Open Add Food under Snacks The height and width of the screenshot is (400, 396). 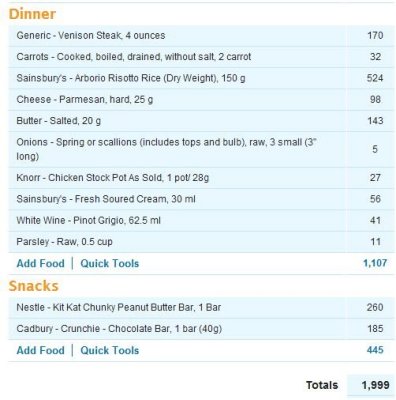coord(41,350)
